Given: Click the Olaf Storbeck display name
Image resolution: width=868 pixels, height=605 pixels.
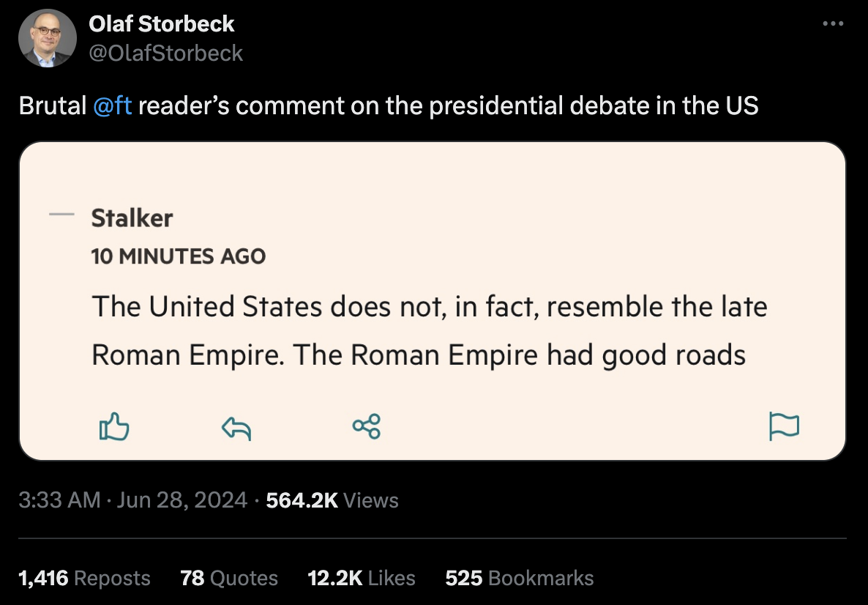Looking at the screenshot, I should click(x=161, y=24).
